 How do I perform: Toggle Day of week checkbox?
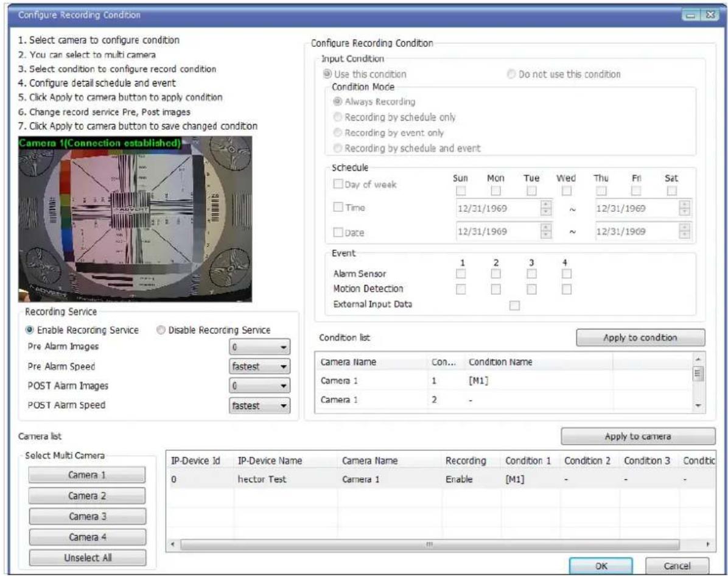[338, 184]
